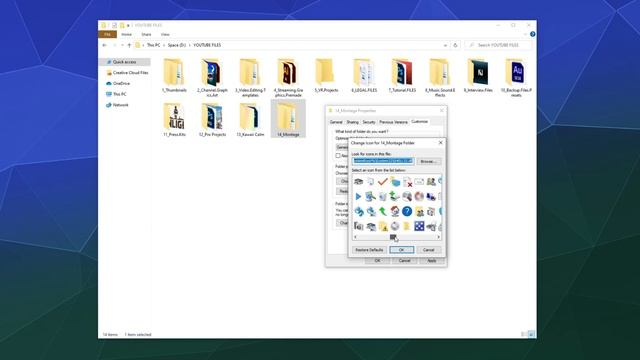The height and width of the screenshot is (360, 640).
Task: Select the green up arrow icon
Action: [x=382, y=211]
